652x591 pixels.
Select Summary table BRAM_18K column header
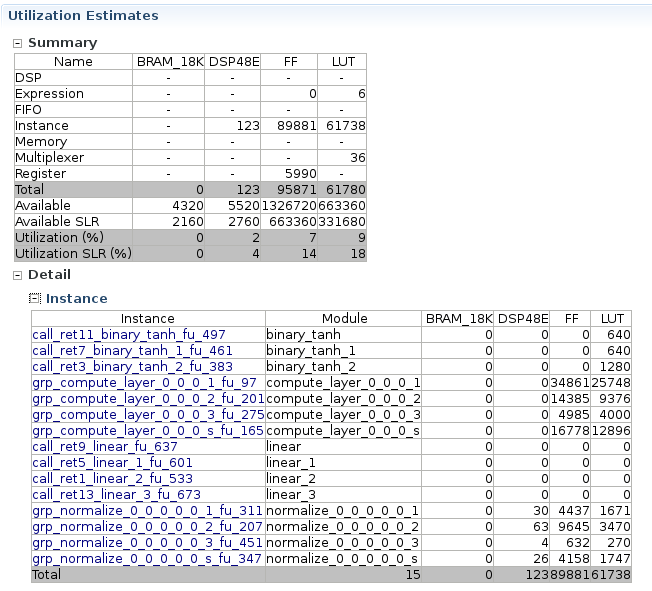(x=169, y=62)
